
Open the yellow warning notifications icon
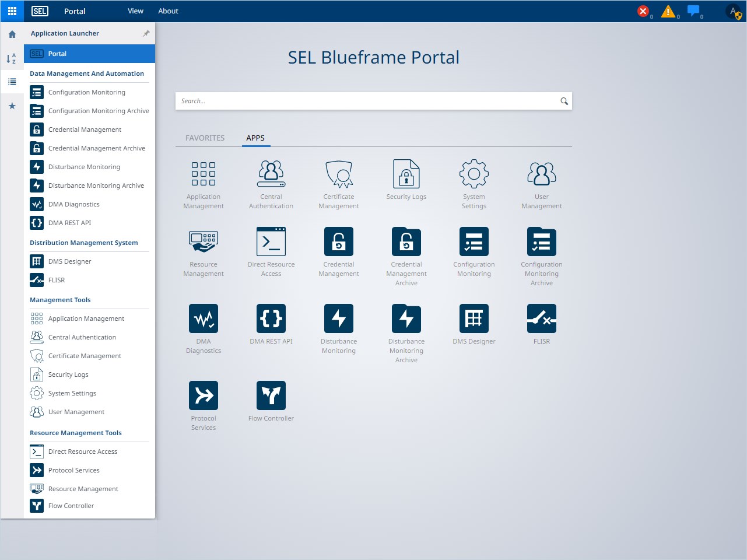tap(668, 11)
